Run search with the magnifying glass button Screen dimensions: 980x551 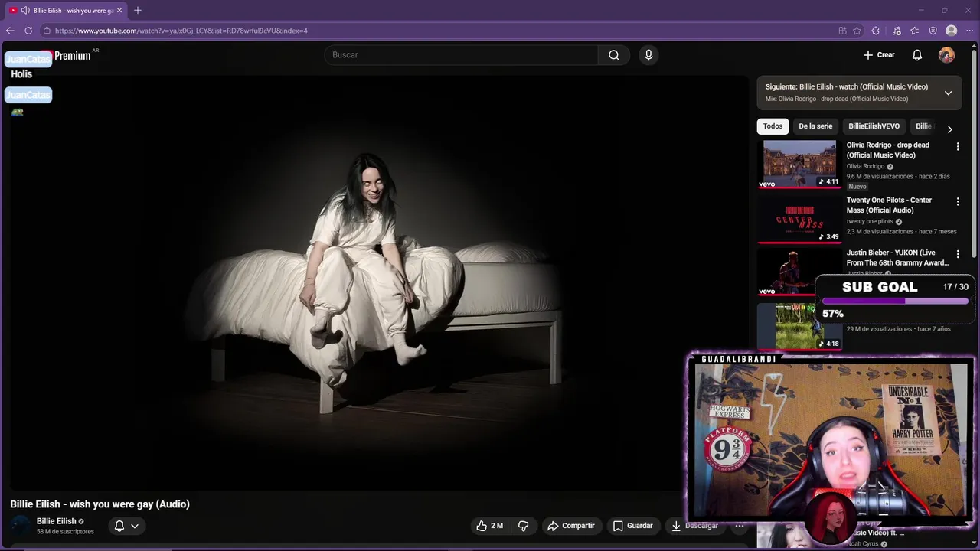tap(614, 55)
